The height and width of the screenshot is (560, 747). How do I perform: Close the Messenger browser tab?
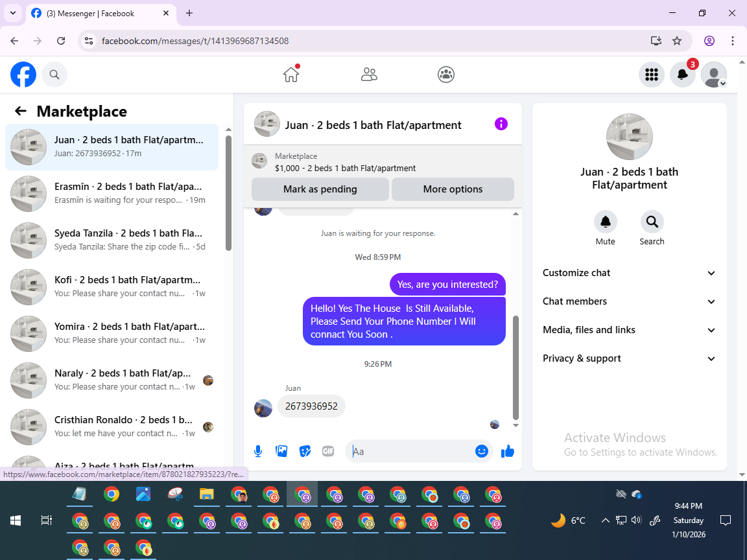point(166,14)
